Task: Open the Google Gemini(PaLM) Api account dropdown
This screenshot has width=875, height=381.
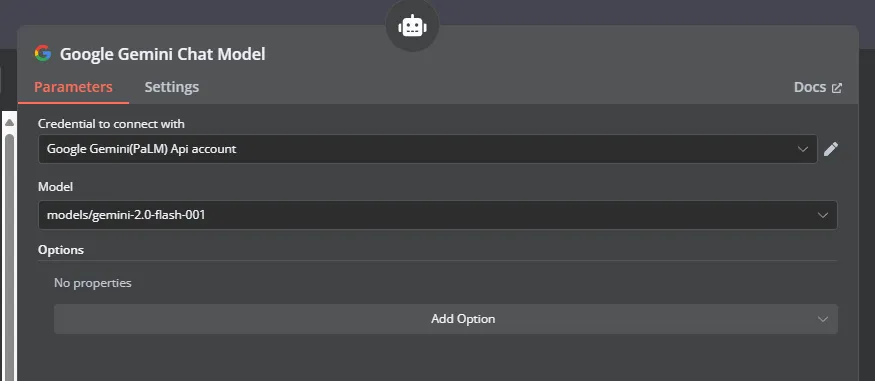Action: click(427, 149)
